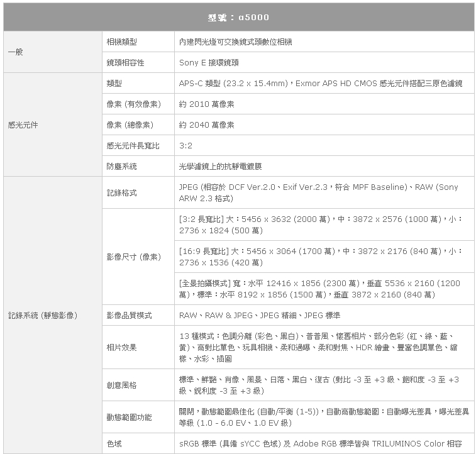Viewport: 476px width, 454px height.
Task: Click the 鏡頭相容性 label
Action: pos(125,62)
